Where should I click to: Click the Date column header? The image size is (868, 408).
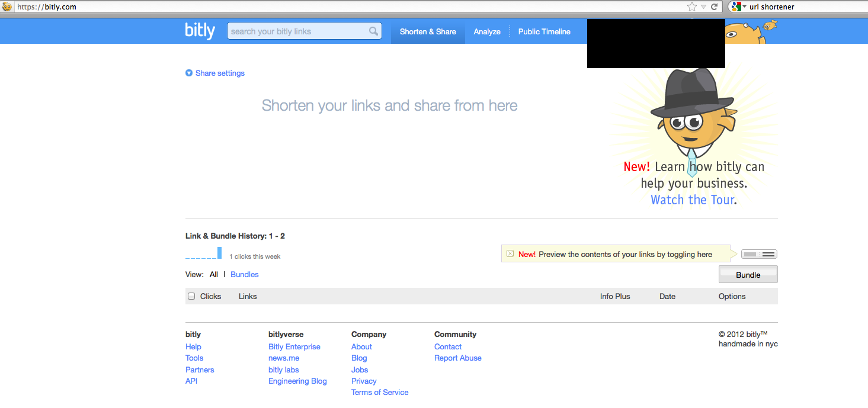point(667,296)
